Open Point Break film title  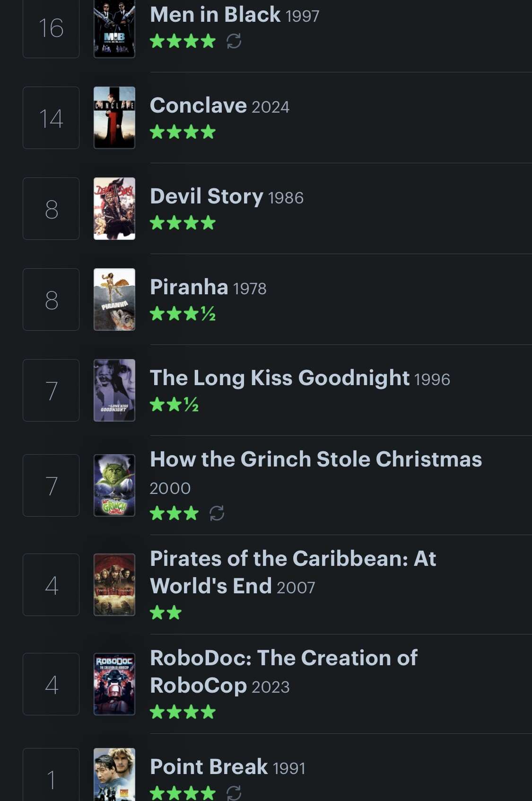[x=209, y=767]
